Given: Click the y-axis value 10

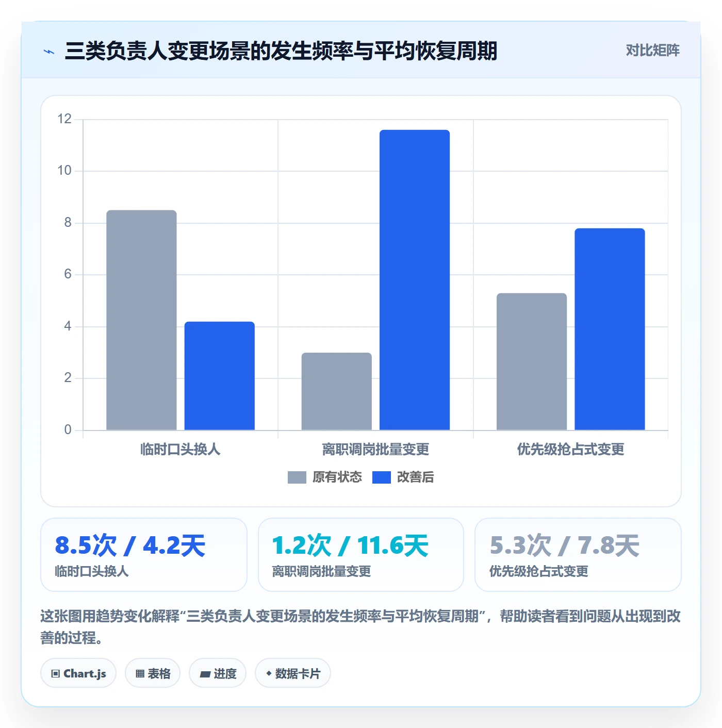Looking at the screenshot, I should pyautogui.click(x=64, y=171).
